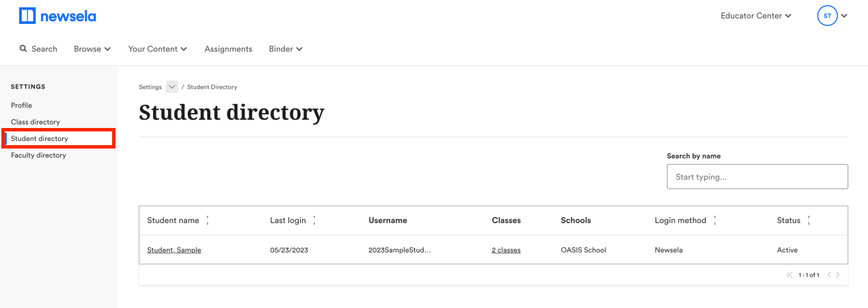
Task: Go to next page arrow
Action: 838,275
